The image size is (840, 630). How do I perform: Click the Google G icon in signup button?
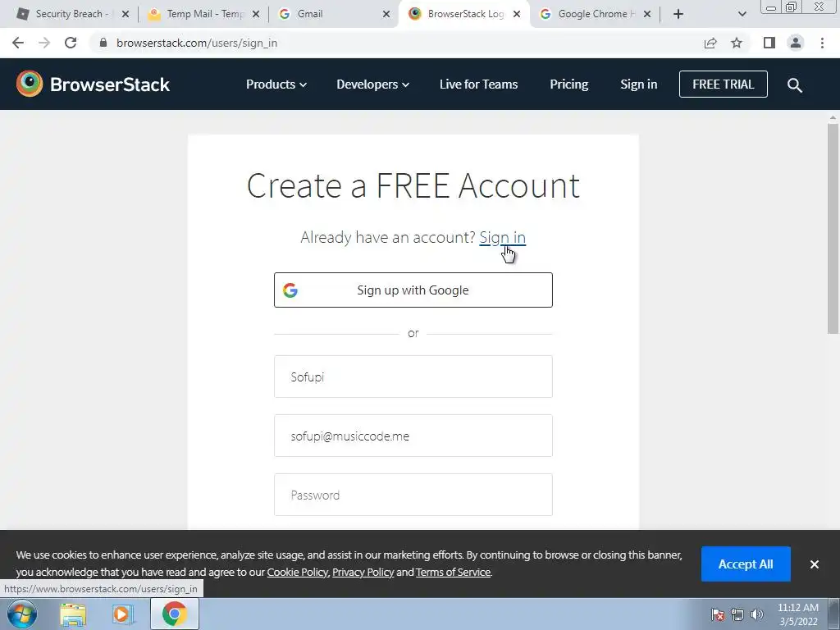click(x=290, y=290)
